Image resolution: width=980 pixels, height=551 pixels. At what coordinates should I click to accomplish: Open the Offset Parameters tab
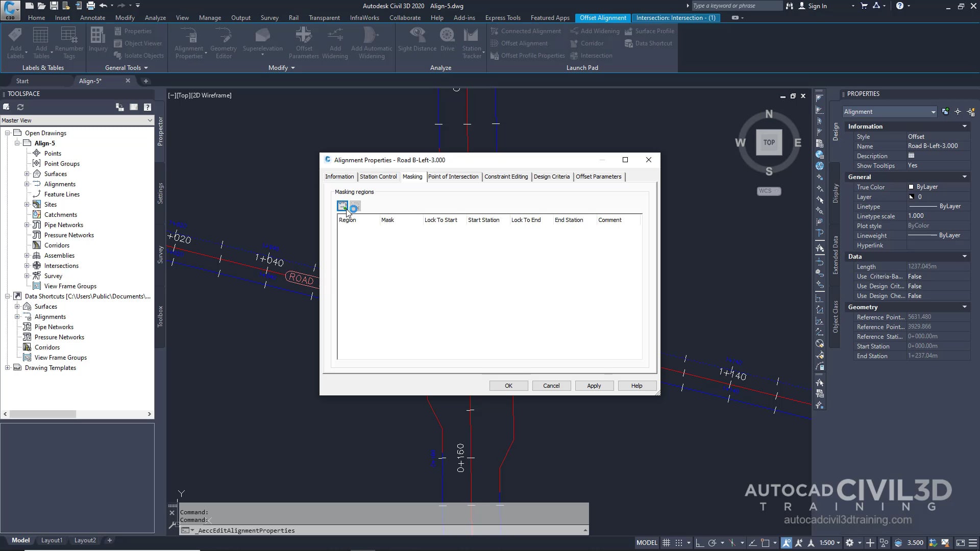598,177
